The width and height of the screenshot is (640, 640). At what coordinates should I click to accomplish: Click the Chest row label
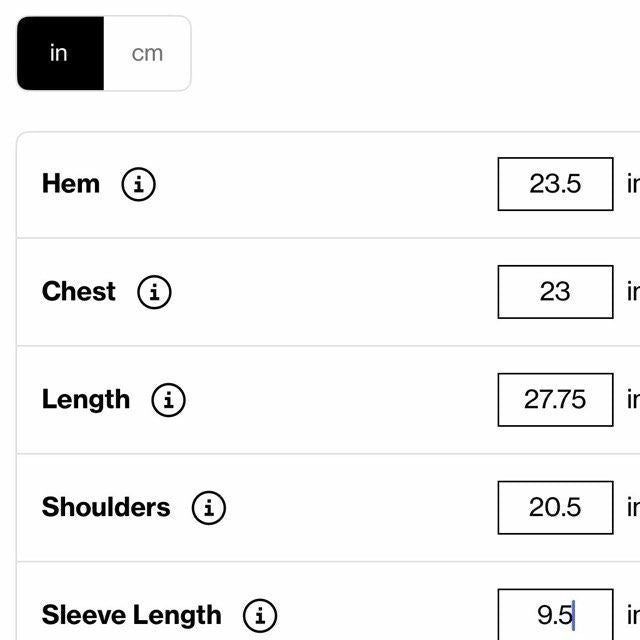point(79,292)
